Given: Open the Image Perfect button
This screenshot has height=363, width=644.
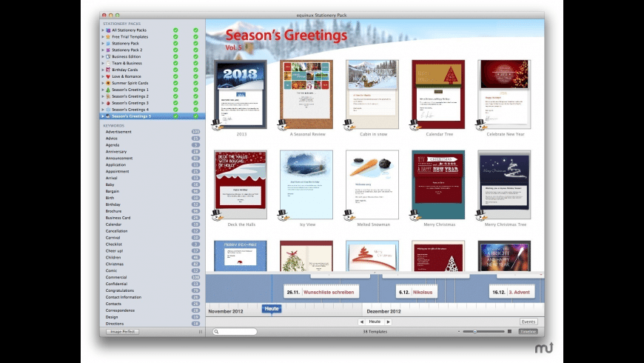Looking at the screenshot, I should [x=122, y=331].
